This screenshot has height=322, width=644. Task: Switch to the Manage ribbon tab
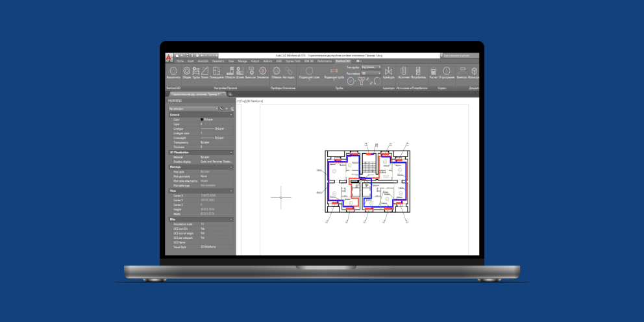242,61
